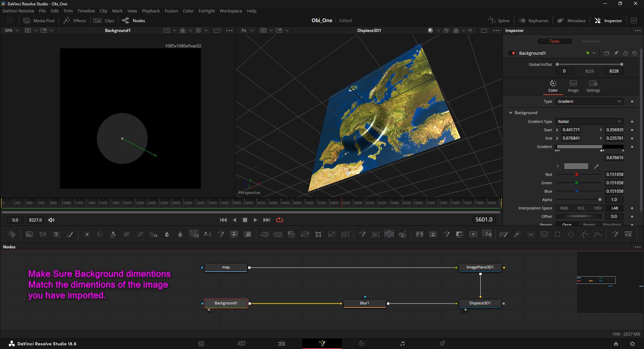
Task: Switch to the Edit page icon
Action: pyautogui.click(x=282, y=344)
